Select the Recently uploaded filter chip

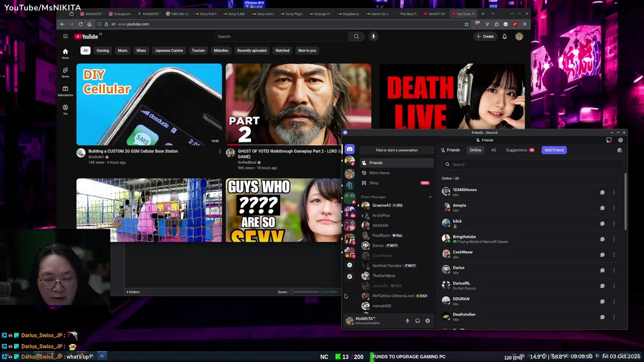pos(252,50)
